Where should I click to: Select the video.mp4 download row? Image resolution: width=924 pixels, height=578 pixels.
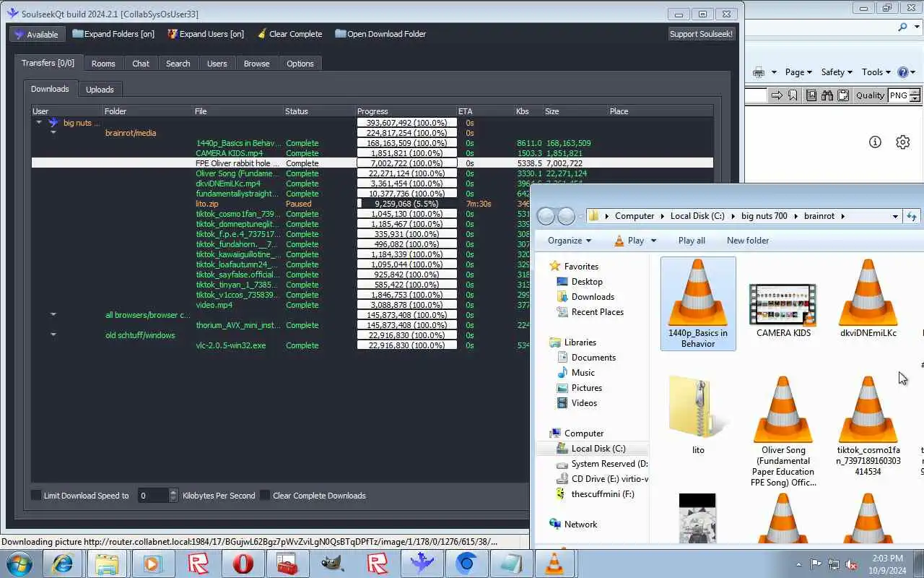pyautogui.click(x=280, y=305)
